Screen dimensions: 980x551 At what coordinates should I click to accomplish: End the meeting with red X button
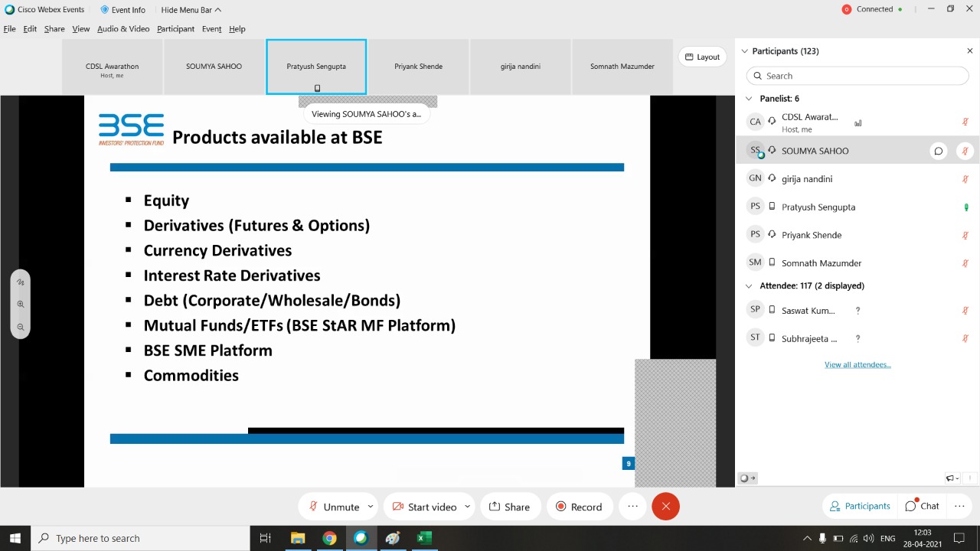click(x=665, y=507)
